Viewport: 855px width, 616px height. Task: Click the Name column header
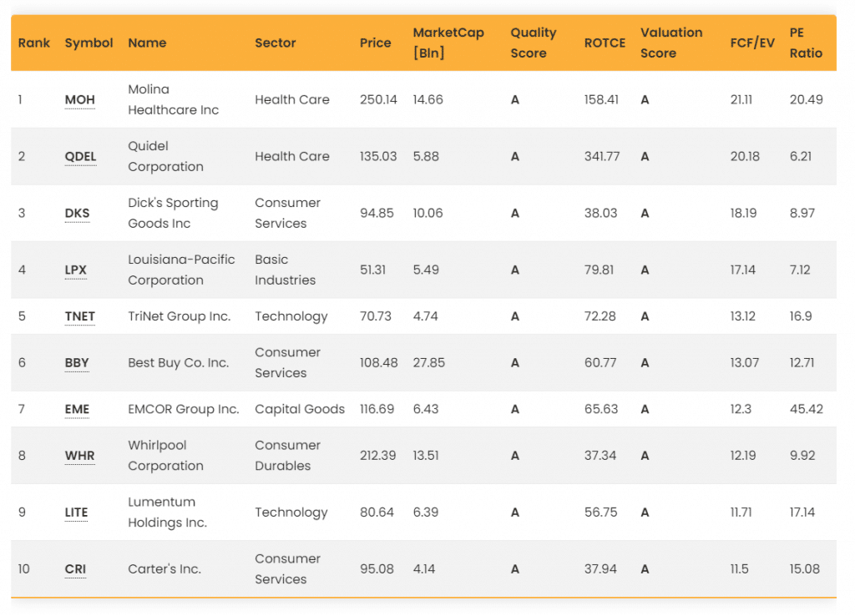click(147, 43)
